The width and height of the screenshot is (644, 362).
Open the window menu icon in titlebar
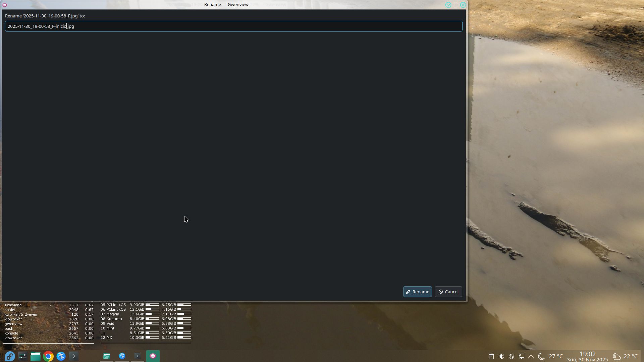5,5
